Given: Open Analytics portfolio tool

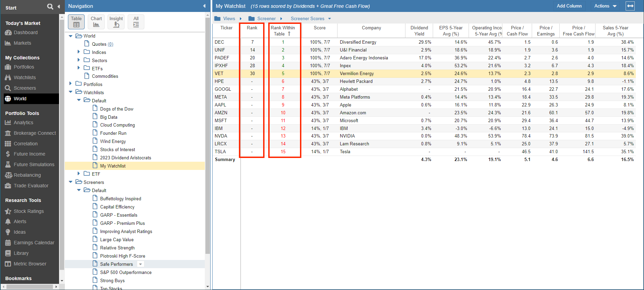Looking at the screenshot, I should click(x=23, y=122).
